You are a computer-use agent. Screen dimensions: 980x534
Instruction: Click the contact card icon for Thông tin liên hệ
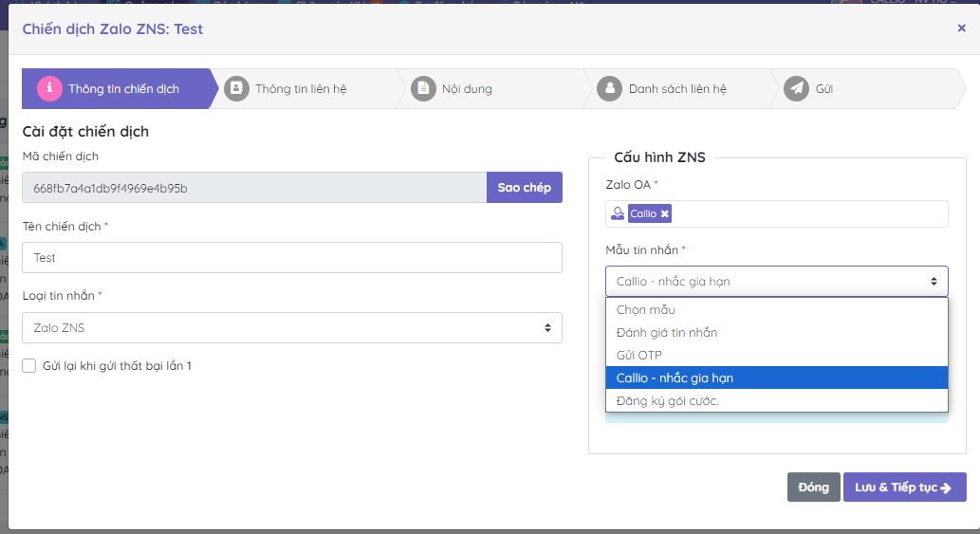coord(236,89)
